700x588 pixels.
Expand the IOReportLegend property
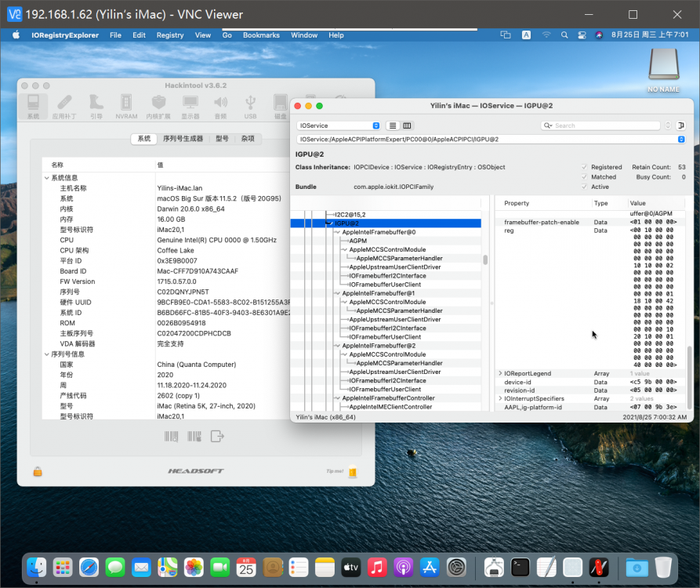click(500, 373)
